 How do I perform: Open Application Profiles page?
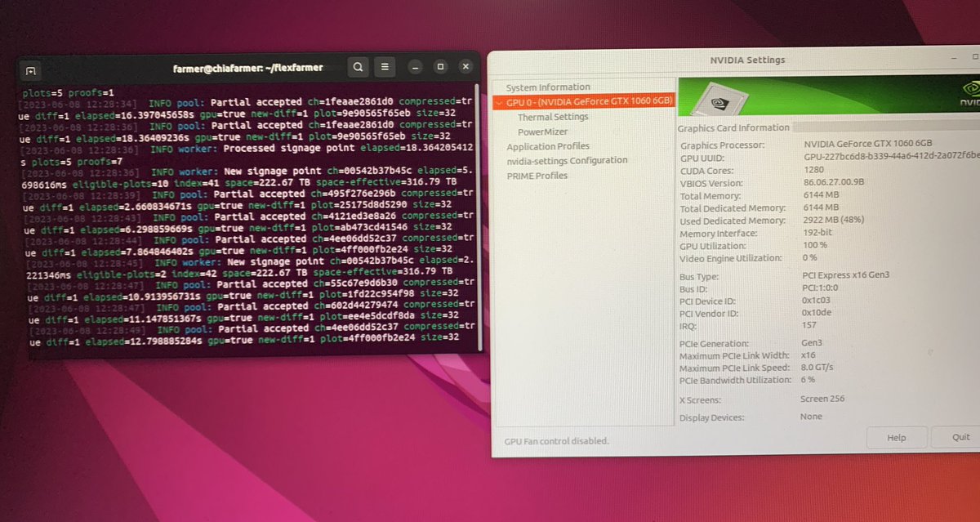tap(548, 146)
